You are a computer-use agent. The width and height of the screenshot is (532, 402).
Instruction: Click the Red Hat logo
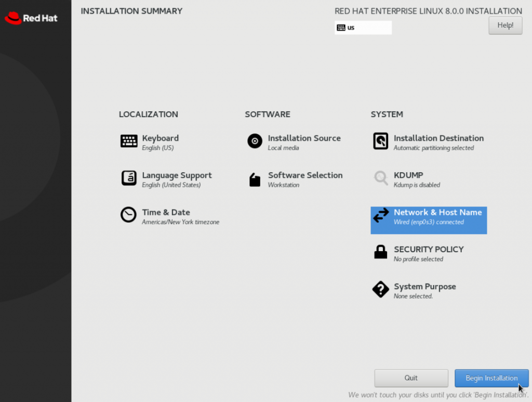point(31,18)
